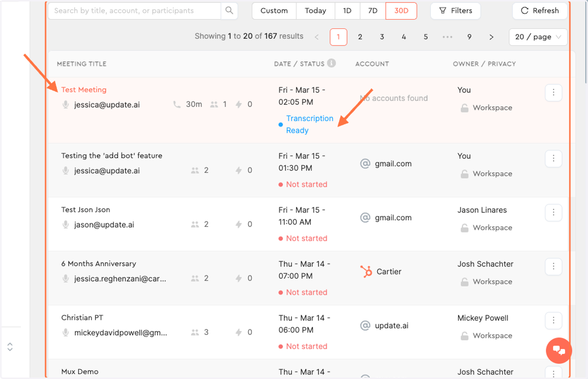
Task: Click the meeting search input field
Action: click(x=135, y=11)
